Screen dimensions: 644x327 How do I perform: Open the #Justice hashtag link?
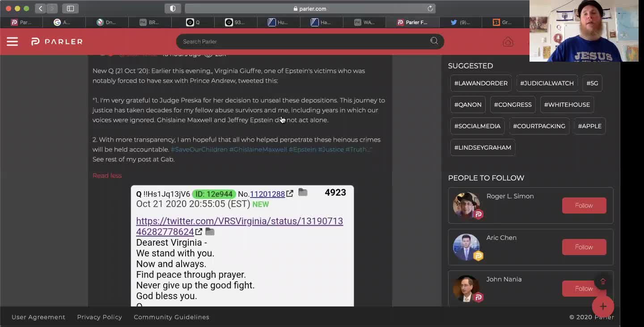click(x=330, y=149)
